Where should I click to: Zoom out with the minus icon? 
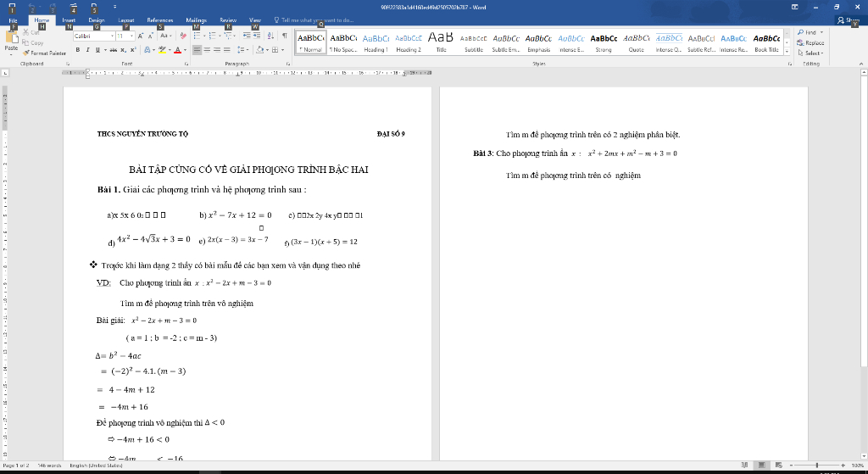coord(793,466)
